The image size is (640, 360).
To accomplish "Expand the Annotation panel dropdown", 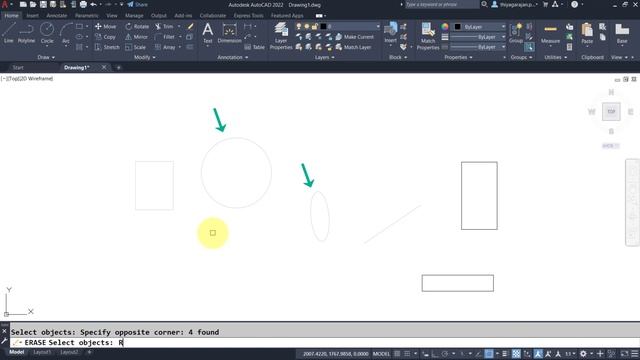I will point(233,58).
